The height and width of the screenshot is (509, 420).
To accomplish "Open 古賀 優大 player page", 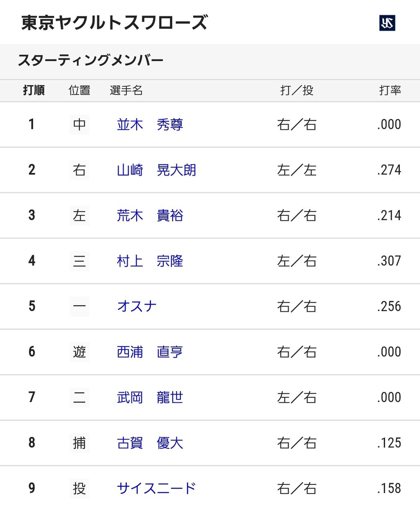I will (150, 443).
